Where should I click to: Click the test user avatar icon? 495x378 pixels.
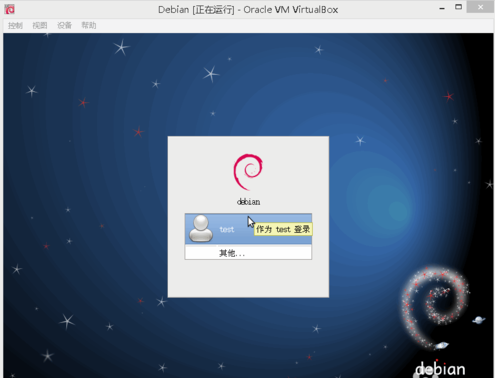coord(201,228)
